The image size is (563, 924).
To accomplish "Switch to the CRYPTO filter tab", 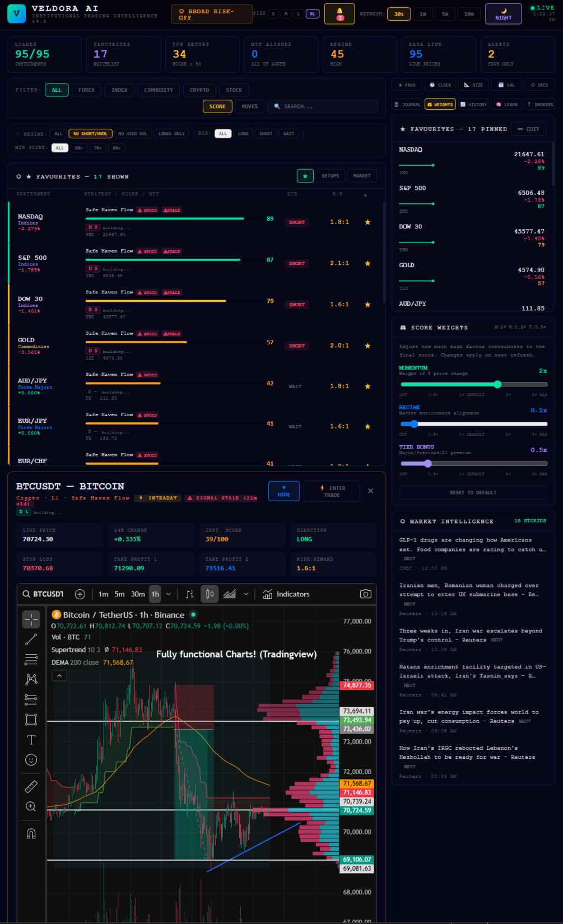I will tap(199, 90).
